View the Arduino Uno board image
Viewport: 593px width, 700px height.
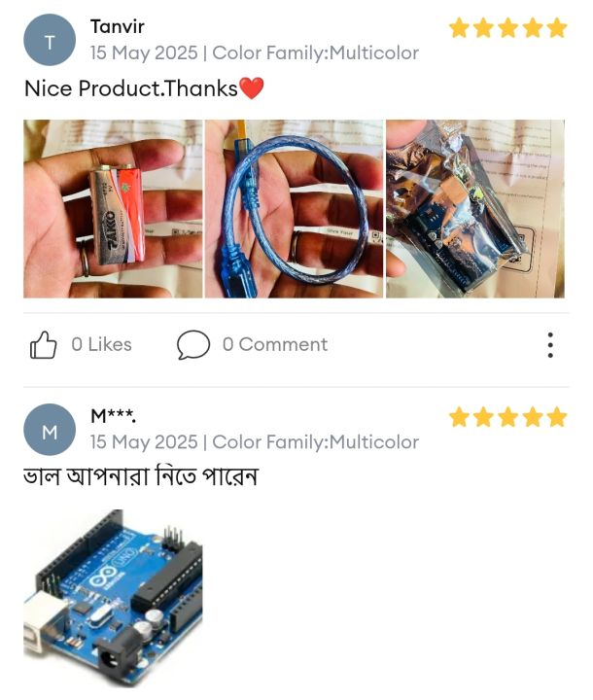coord(113,598)
